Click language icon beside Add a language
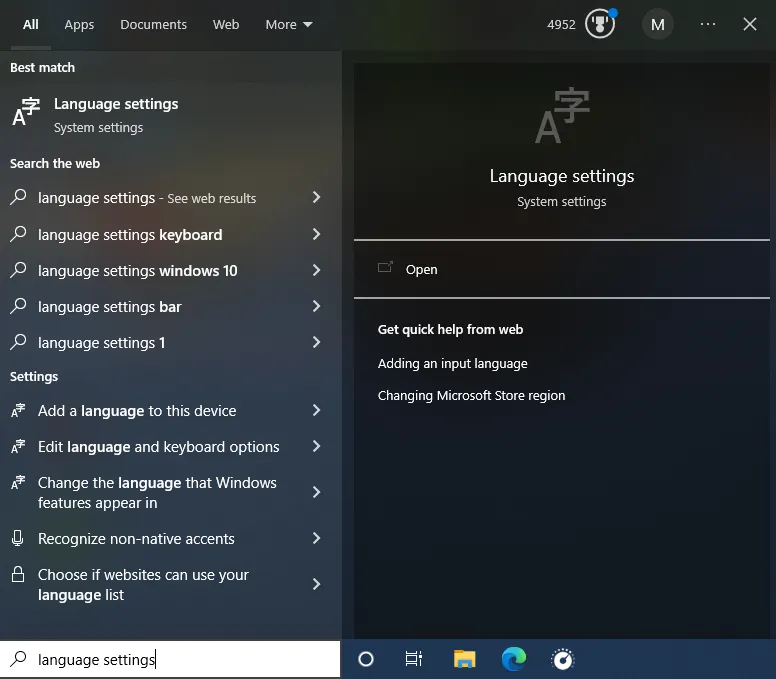Image resolution: width=776 pixels, height=679 pixels. point(18,410)
